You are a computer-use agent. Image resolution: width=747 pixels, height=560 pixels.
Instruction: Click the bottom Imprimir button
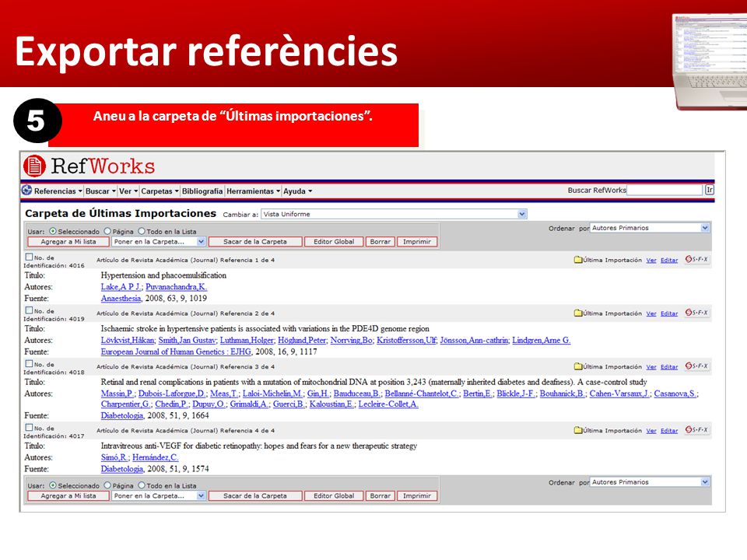[x=417, y=495]
